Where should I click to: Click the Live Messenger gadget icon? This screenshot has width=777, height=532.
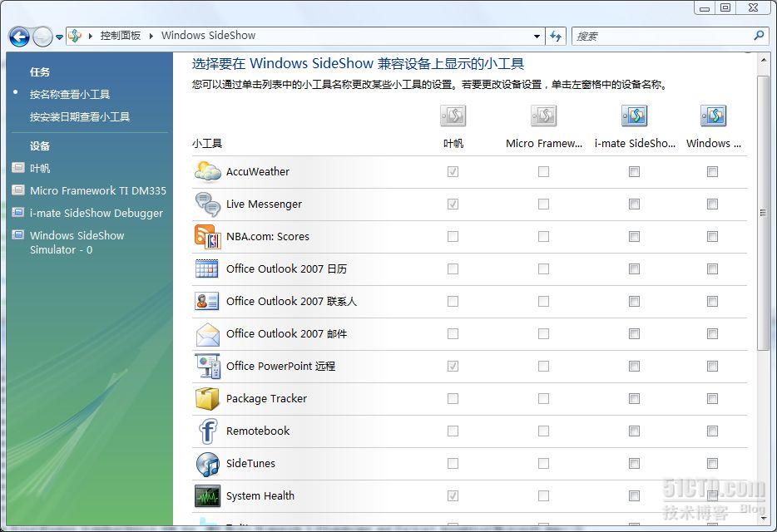coord(208,204)
